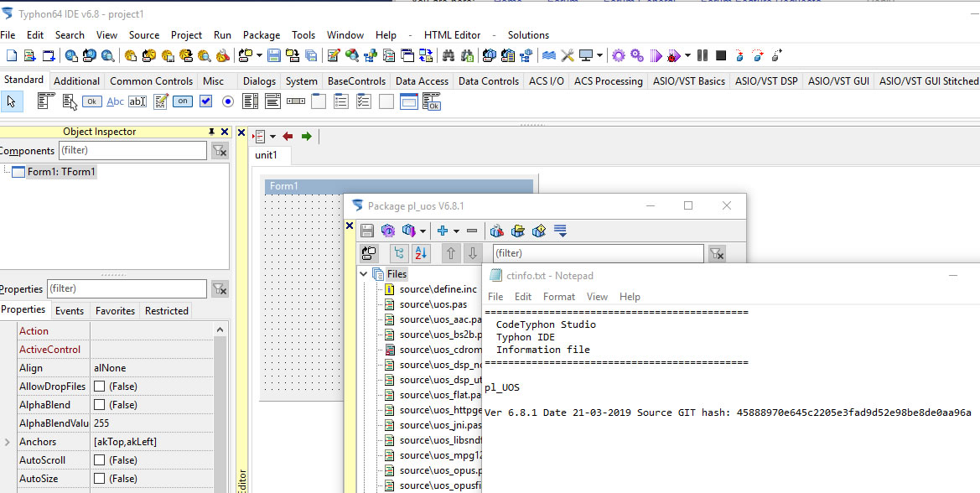This screenshot has height=493, width=980.
Task: Toggle the AutoScroll checkbox
Action: pos(100,460)
